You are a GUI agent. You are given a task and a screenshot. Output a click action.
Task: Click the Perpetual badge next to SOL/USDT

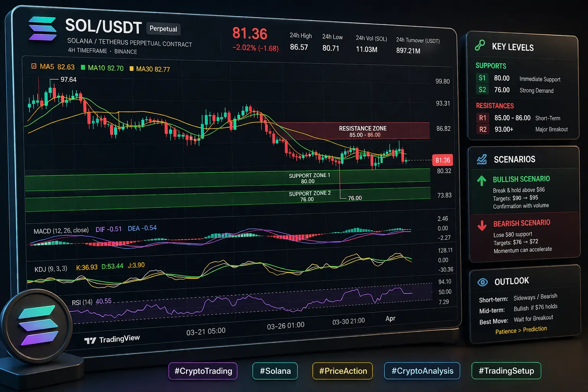tap(163, 29)
